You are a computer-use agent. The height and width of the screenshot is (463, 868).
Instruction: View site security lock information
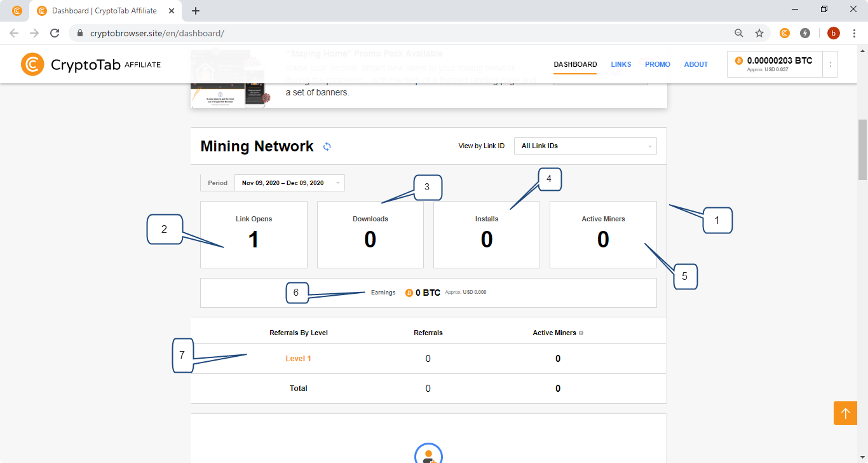[x=80, y=33]
